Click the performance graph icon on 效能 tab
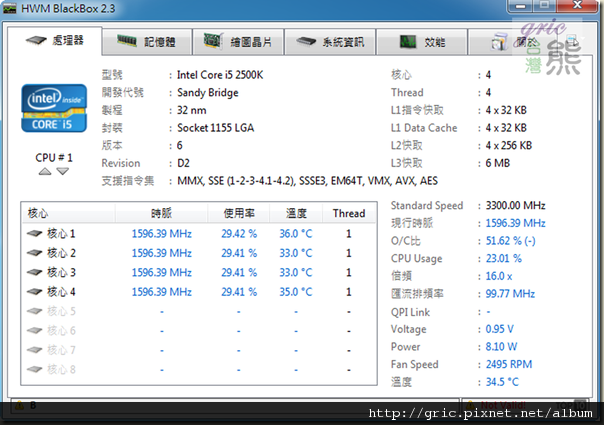Screen dimensions: 604x425 pyautogui.click(x=408, y=41)
